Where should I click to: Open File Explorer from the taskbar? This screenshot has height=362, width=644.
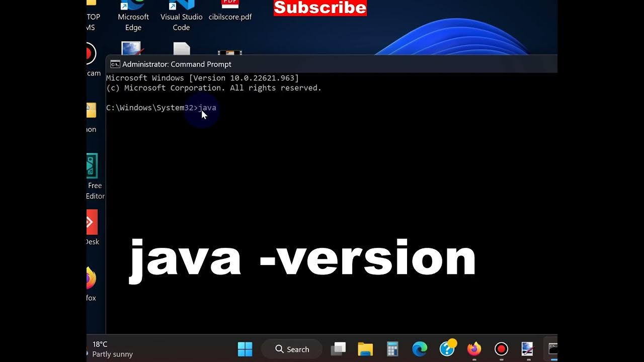[x=365, y=349]
